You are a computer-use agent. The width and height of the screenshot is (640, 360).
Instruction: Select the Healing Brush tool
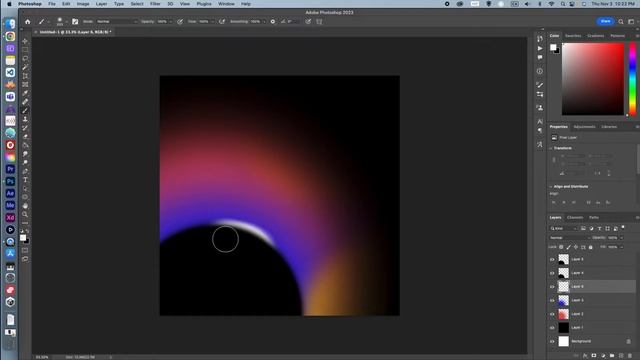(25, 102)
